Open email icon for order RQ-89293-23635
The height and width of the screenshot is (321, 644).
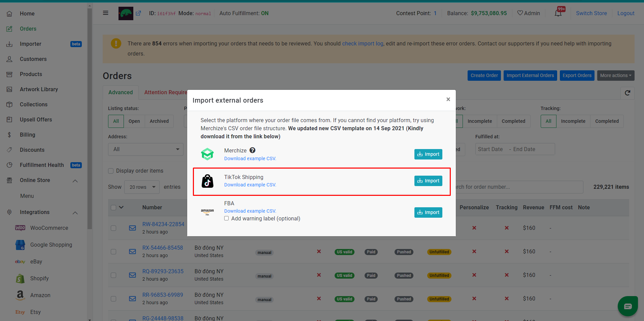click(133, 275)
